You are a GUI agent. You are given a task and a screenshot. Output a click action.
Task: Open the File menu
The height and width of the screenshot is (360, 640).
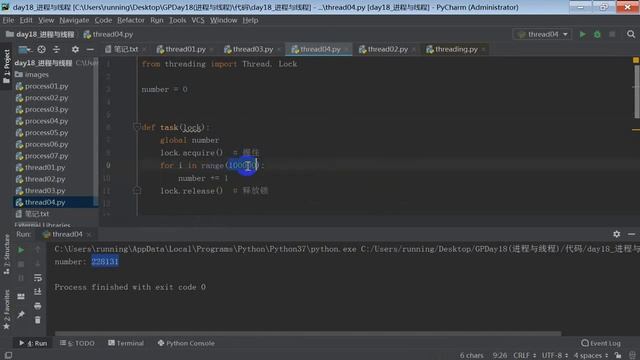[x=8, y=20]
